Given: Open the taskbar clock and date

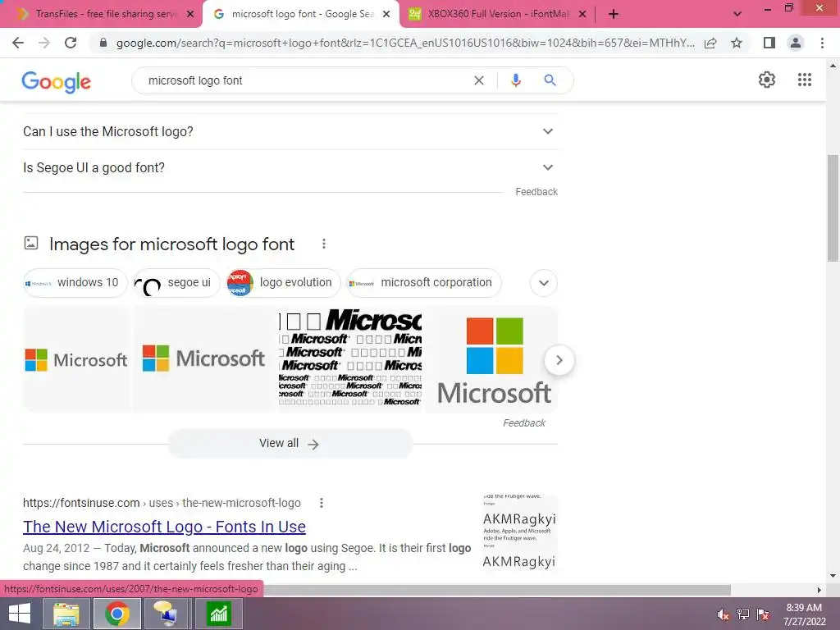Looking at the screenshot, I should coord(804,614).
